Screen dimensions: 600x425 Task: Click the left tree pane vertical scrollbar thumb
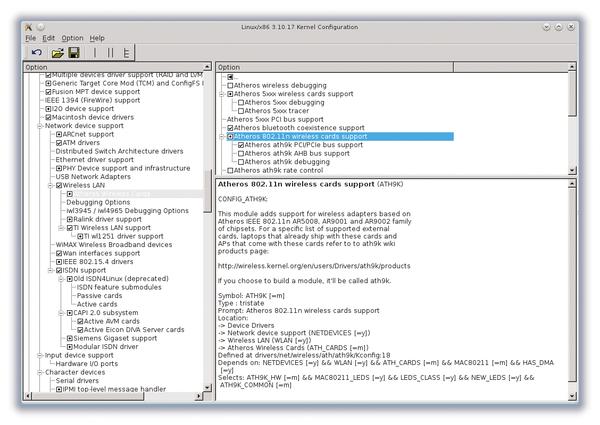[207, 191]
